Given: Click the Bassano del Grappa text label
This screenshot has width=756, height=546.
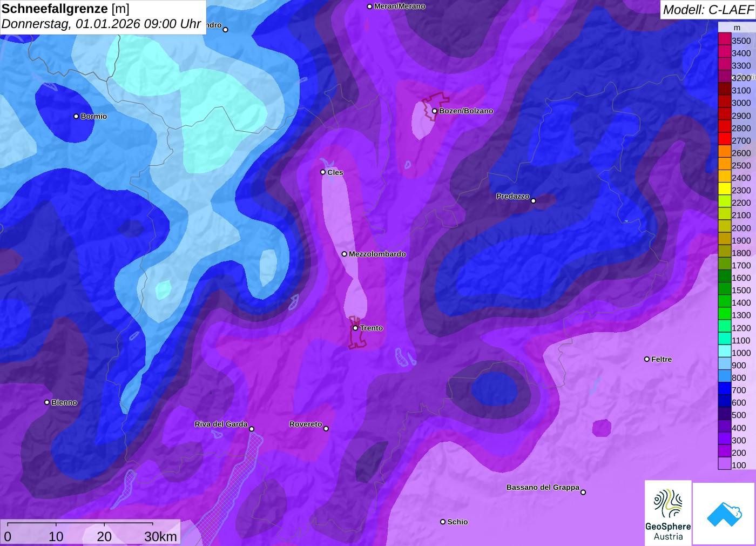Looking at the screenshot, I should [543, 487].
